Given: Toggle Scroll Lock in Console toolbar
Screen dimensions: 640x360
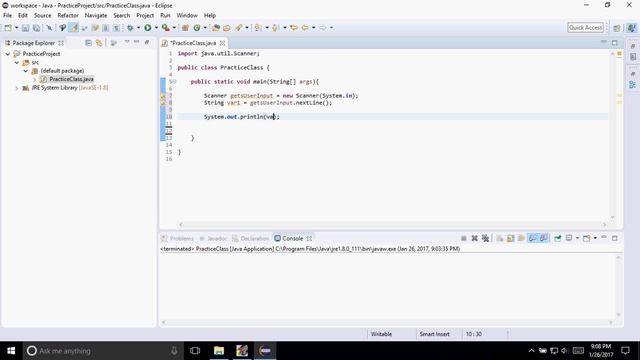Looking at the screenshot, I should (510, 238).
